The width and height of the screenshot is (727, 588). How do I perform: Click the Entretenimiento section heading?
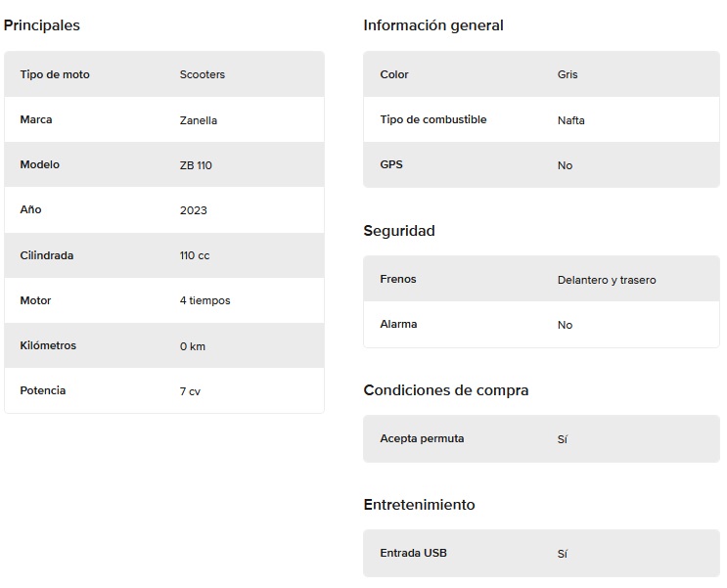tap(419, 505)
